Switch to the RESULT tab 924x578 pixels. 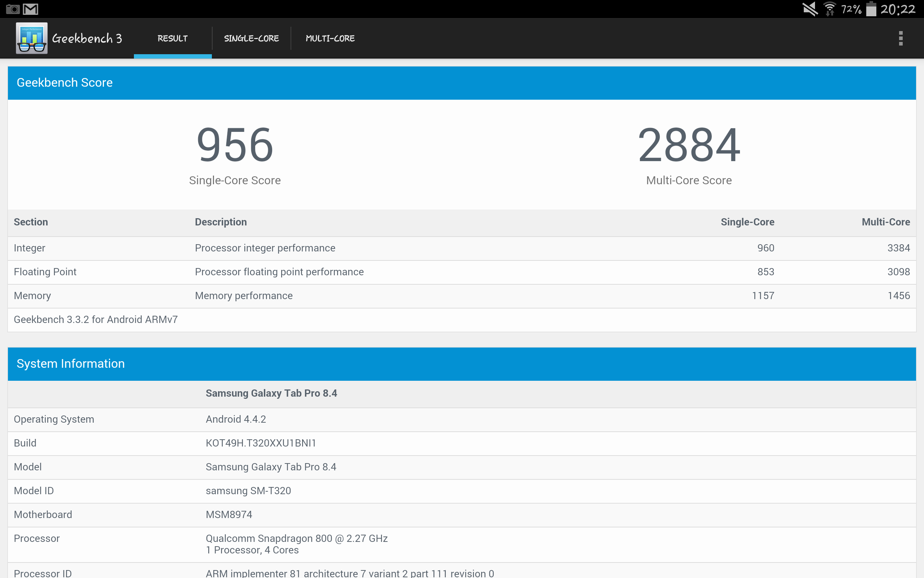(173, 38)
